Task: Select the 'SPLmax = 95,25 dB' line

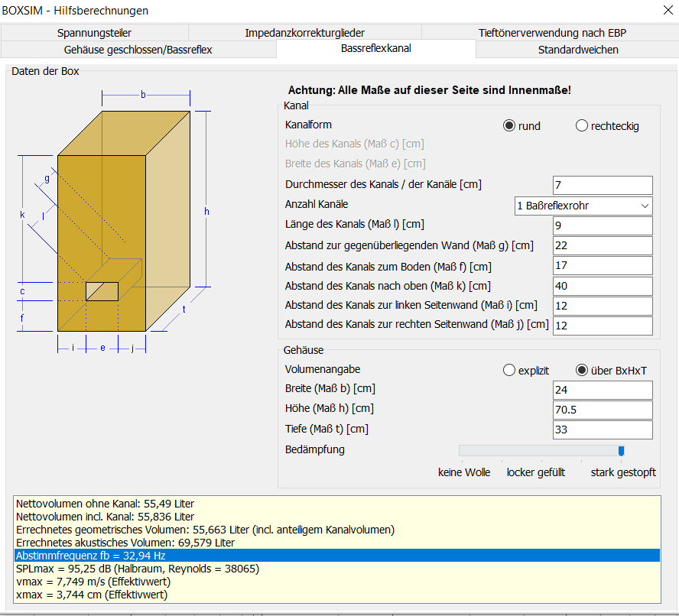Action: [337, 569]
